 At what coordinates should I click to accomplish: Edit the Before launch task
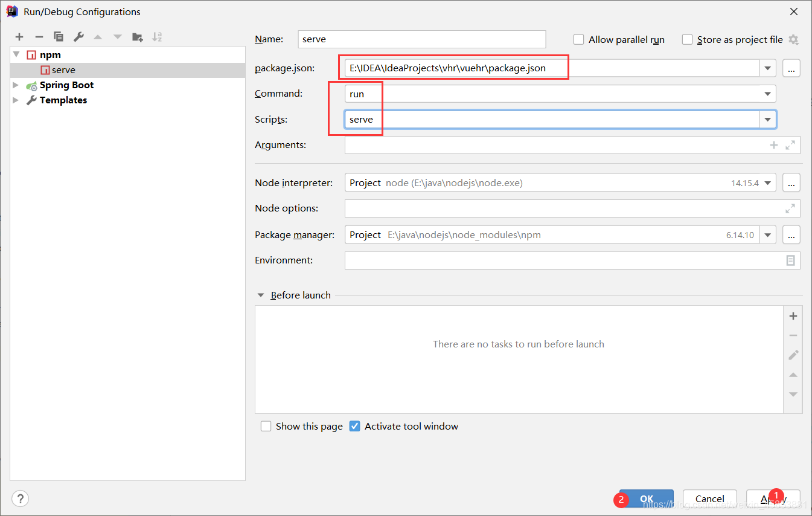coord(793,355)
